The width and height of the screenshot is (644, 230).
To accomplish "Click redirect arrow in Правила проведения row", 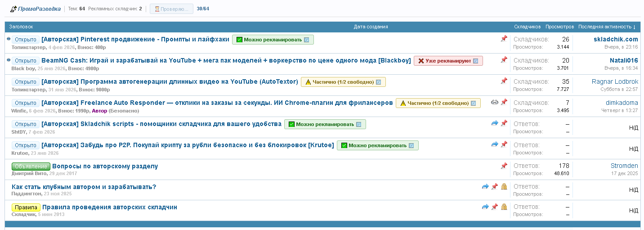I will click(485, 207).
